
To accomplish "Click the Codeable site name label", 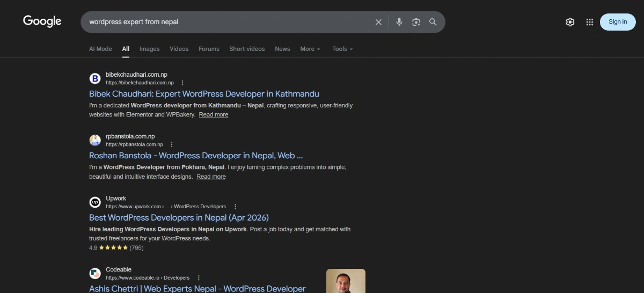I will click(119, 270).
